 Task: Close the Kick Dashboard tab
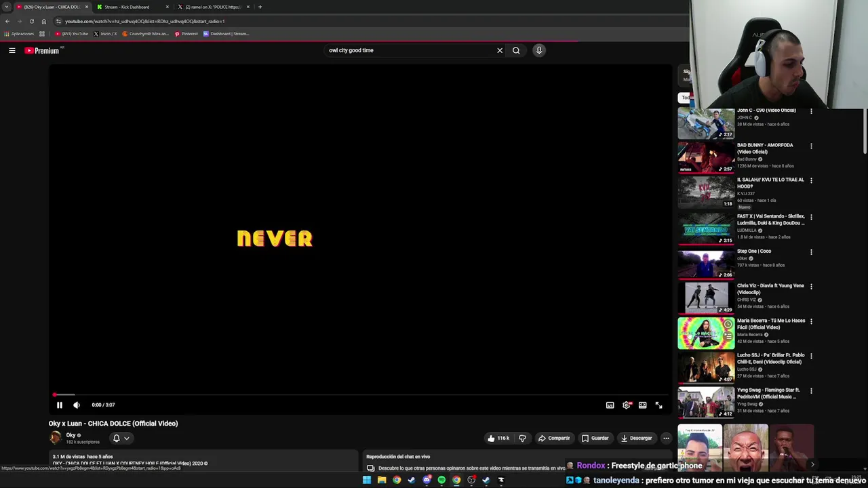(x=167, y=7)
